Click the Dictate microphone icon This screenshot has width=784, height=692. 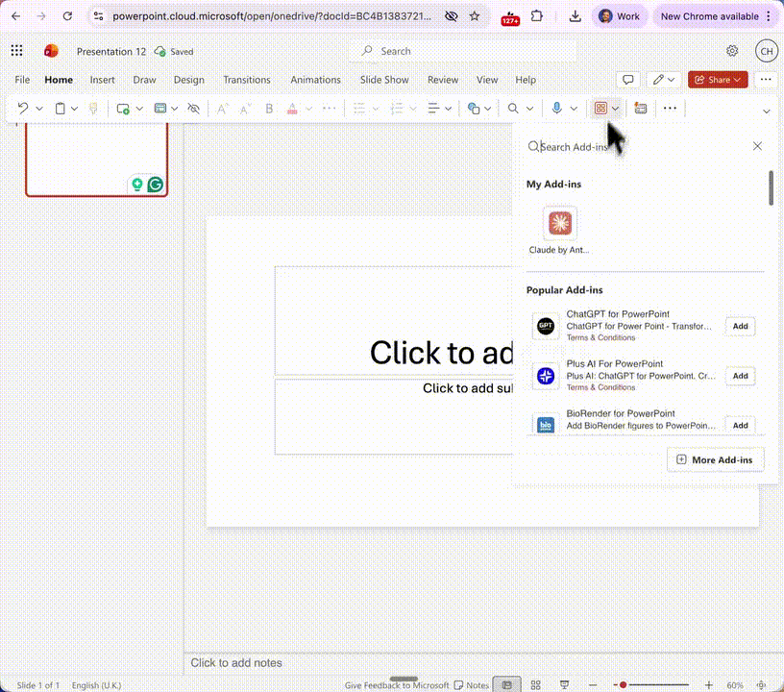556,109
